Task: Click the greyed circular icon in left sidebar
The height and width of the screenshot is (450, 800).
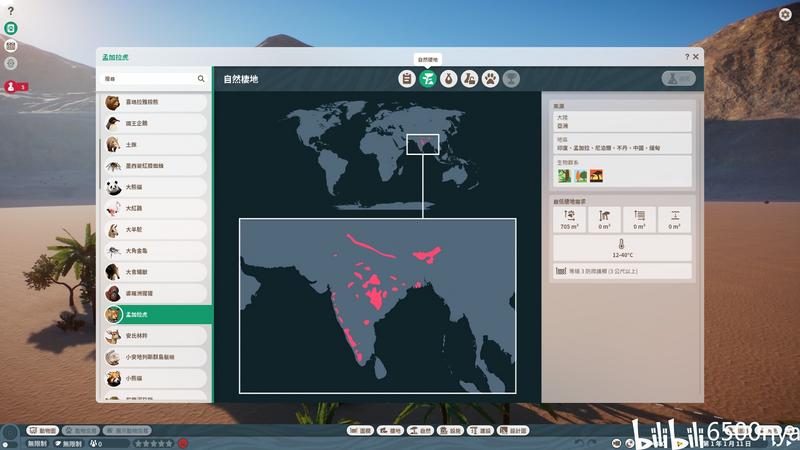Action: click(11, 63)
